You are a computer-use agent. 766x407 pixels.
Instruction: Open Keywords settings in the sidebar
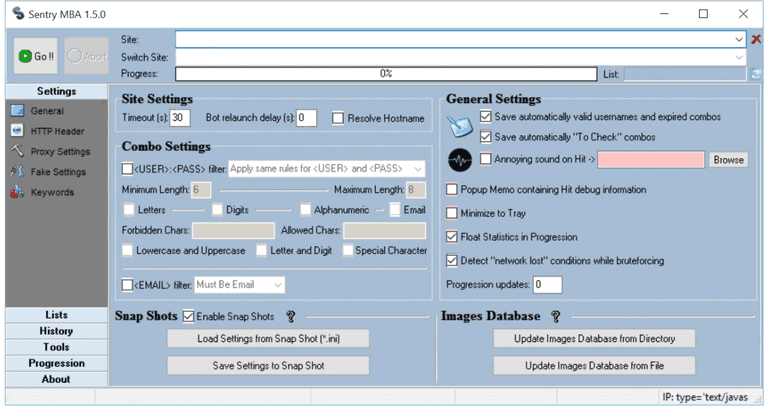51,192
